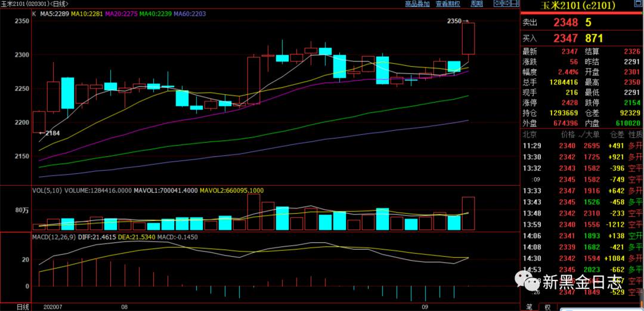The height and width of the screenshot is (311, 644).
Task: Click the 仓差 value 92329
Action: (631, 113)
